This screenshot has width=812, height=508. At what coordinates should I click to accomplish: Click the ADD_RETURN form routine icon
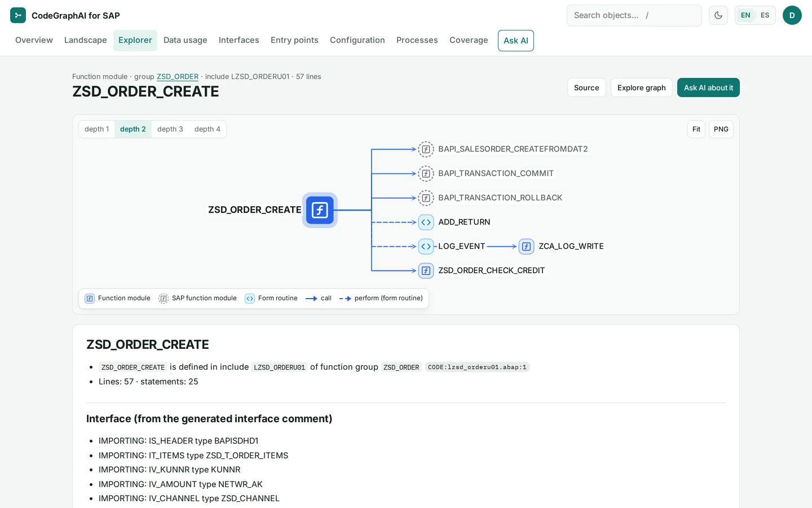click(426, 222)
